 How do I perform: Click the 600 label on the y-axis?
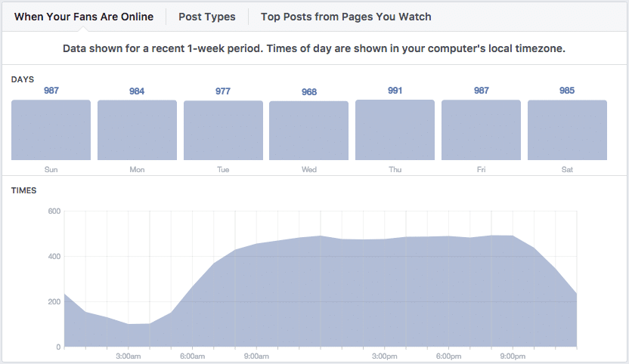[54, 211]
